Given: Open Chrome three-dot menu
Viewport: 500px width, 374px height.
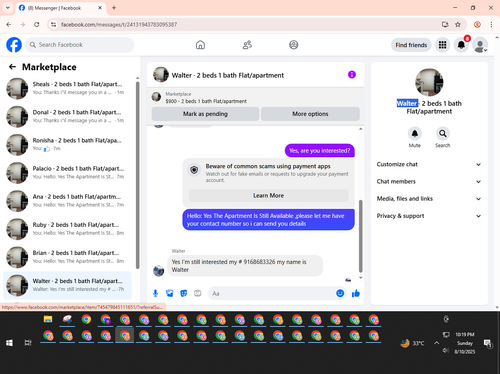Looking at the screenshot, I should coord(491,24).
